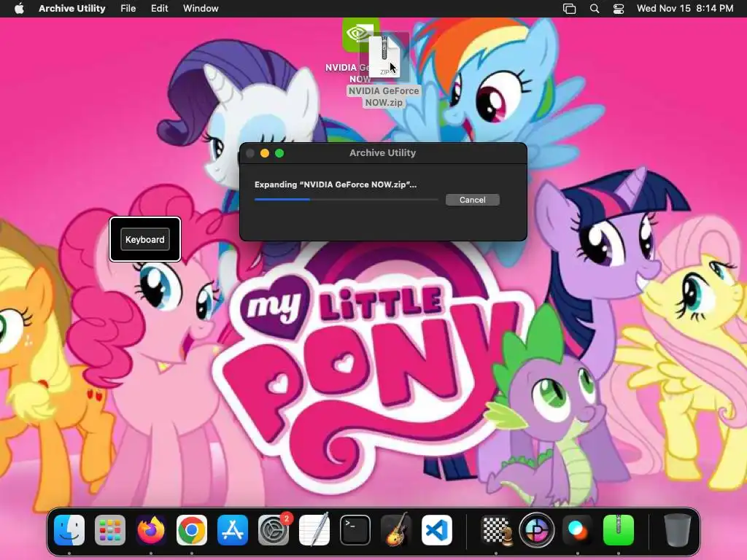747x560 pixels.
Task: Open the Edit menu
Action: tap(159, 8)
